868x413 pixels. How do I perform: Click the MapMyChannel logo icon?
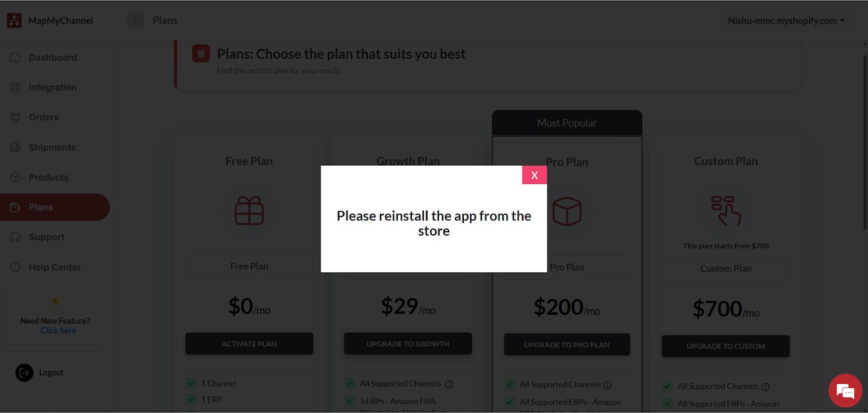(x=14, y=21)
